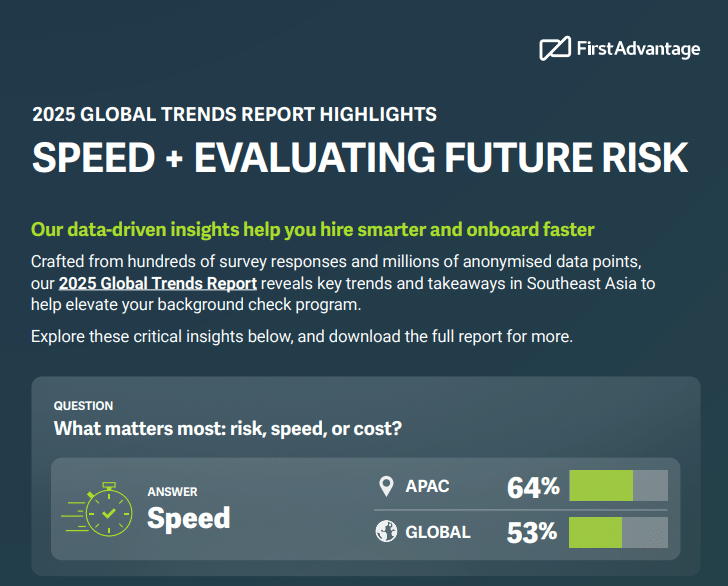Click the FirstAdvantage brand name text
This screenshot has height=586, width=728.
(638, 48)
